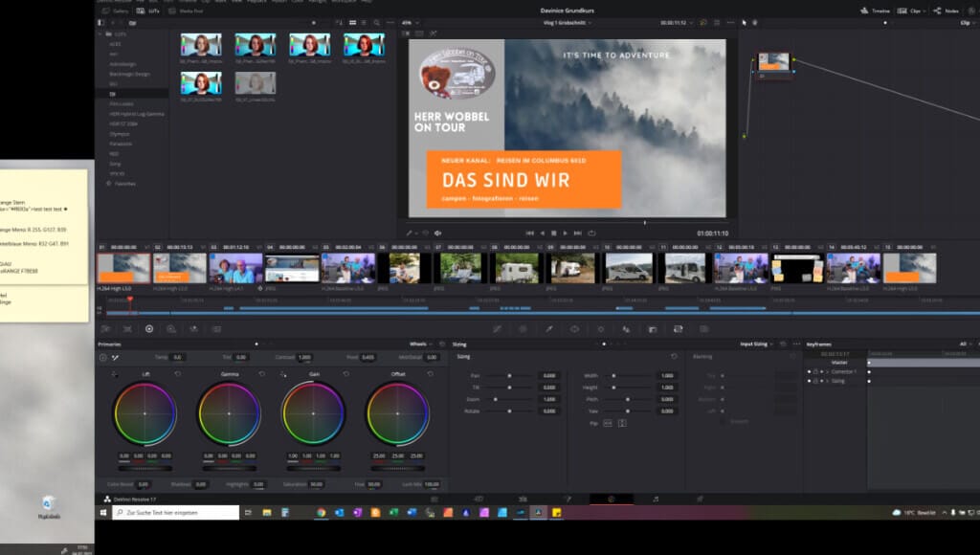Open search in the LUTs browser
This screenshot has width=980, height=555.
(376, 23)
